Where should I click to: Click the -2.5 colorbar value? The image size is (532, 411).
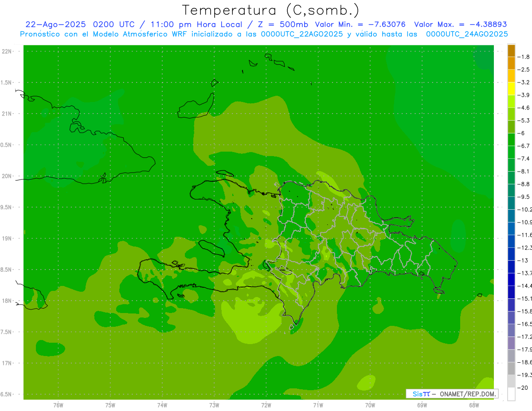[x=524, y=70]
